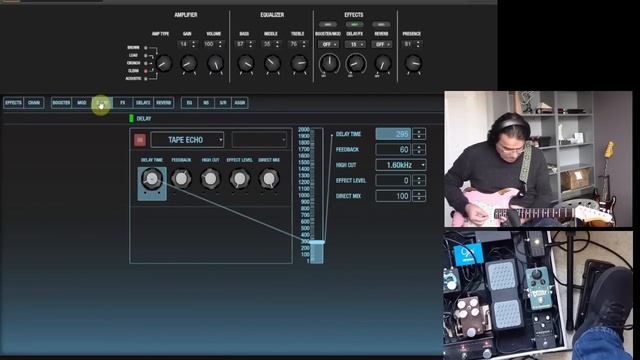
Task: Select the Direct Mix knob in Tape Echo
Action: [269, 179]
